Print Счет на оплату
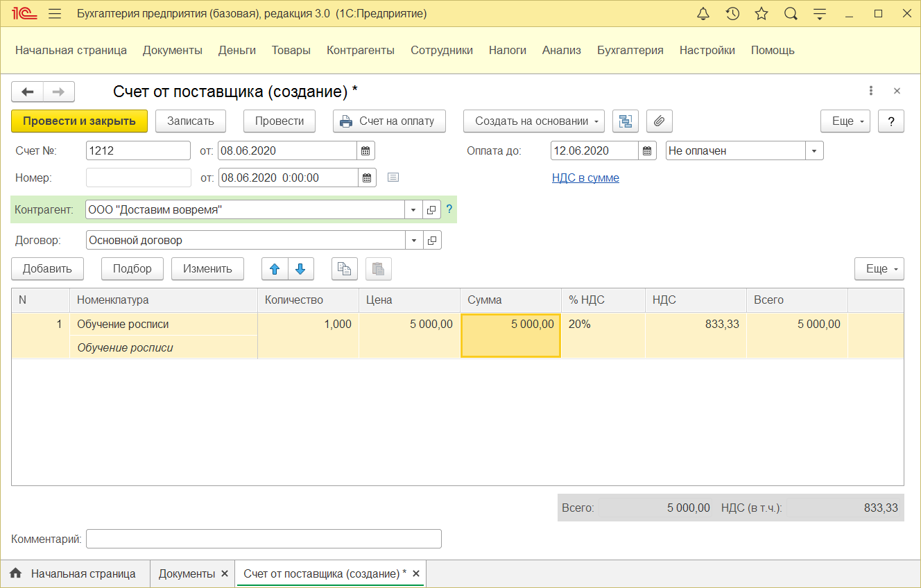The height and width of the screenshot is (588, 921). pyautogui.click(x=389, y=121)
